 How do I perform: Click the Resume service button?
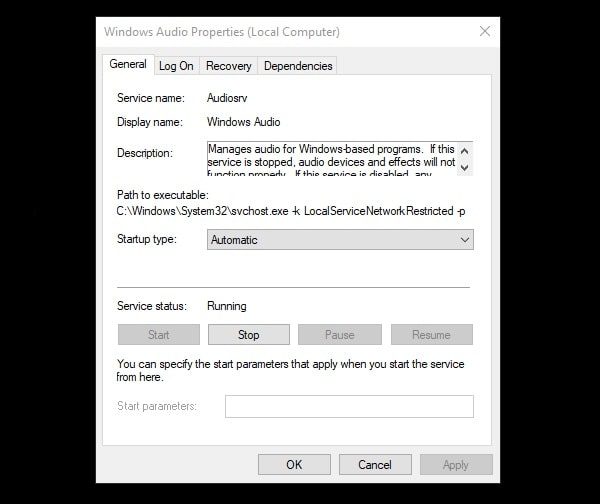432,335
